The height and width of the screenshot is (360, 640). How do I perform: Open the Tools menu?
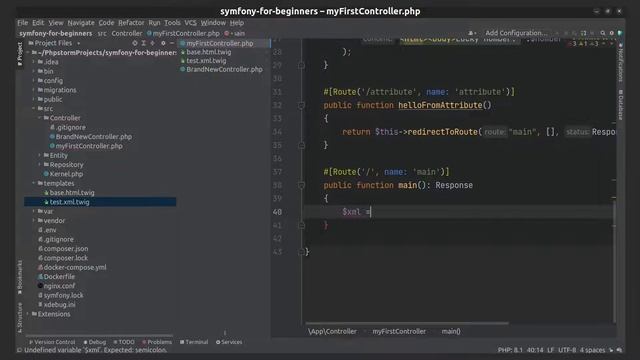[x=172, y=23]
